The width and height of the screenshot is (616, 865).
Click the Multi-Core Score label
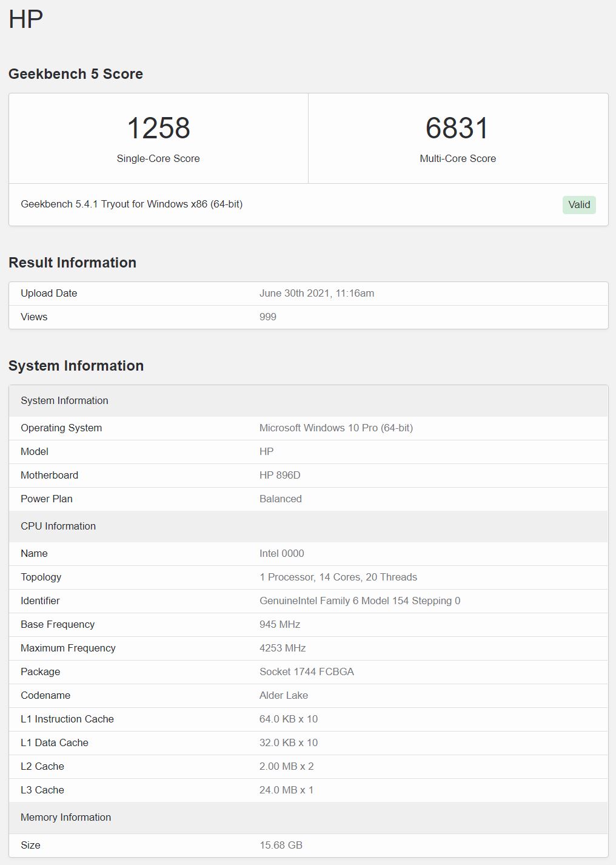[458, 158]
